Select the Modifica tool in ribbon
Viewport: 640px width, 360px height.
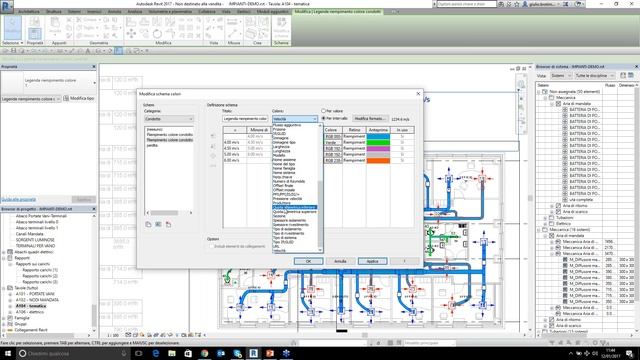pos(12,28)
